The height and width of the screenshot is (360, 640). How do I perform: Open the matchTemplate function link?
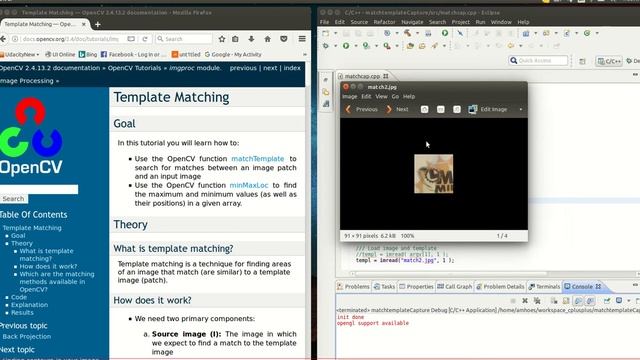[x=258, y=159]
